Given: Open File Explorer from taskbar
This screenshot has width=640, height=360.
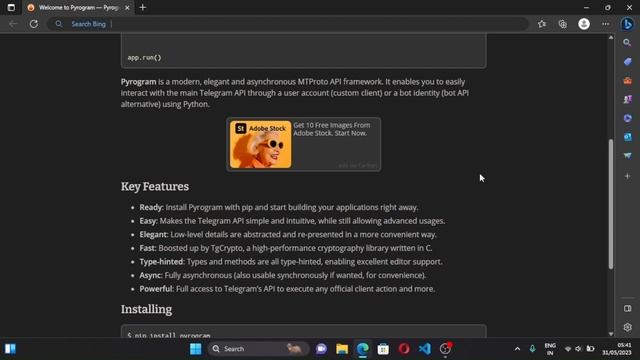Looking at the screenshot, I should click(x=342, y=349).
